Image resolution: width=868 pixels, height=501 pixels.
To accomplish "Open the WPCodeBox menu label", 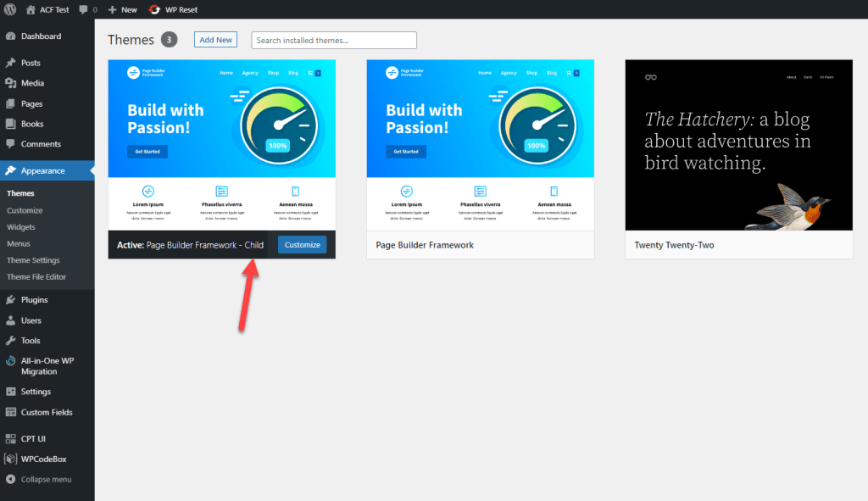I will [x=44, y=459].
